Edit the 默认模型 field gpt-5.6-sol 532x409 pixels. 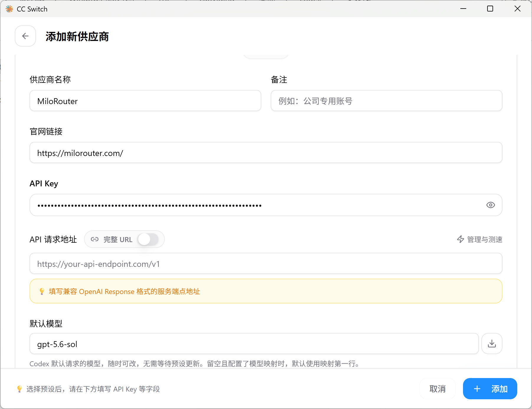coord(254,344)
